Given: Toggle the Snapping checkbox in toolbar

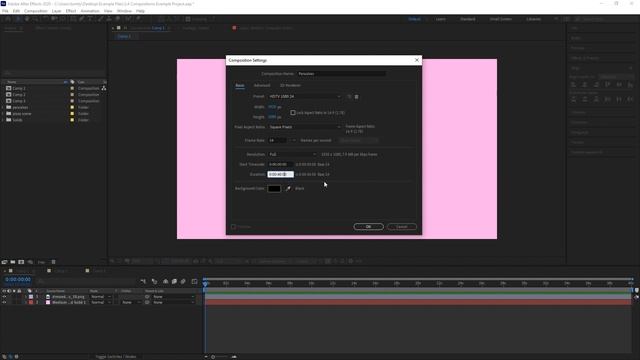Looking at the screenshot, I should pyautogui.click(x=188, y=19).
